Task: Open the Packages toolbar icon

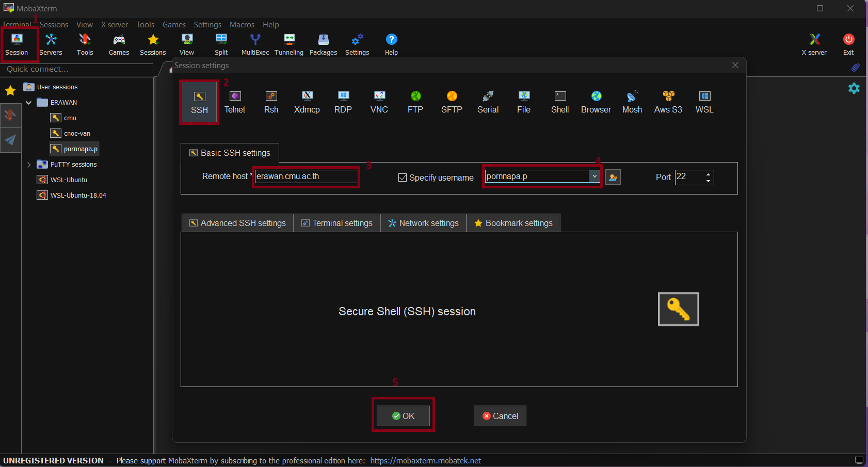Action: 323,44
